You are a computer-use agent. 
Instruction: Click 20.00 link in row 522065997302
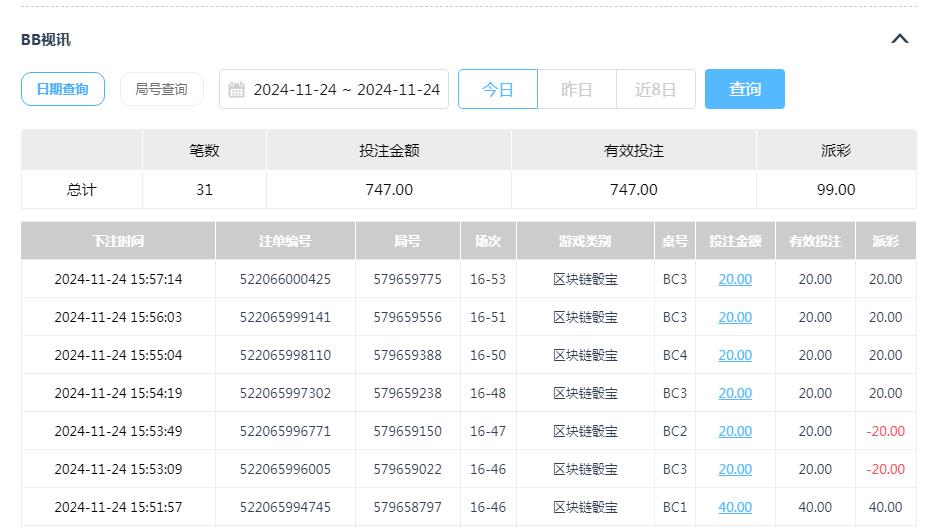pos(735,393)
